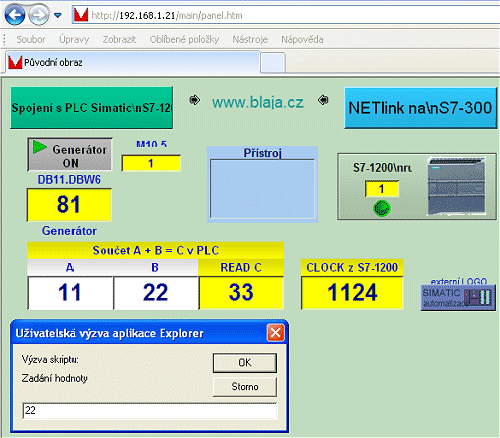The width and height of the screenshot is (500, 438).
Task: Click the empty Přístroj instrument panel
Action: (262, 189)
